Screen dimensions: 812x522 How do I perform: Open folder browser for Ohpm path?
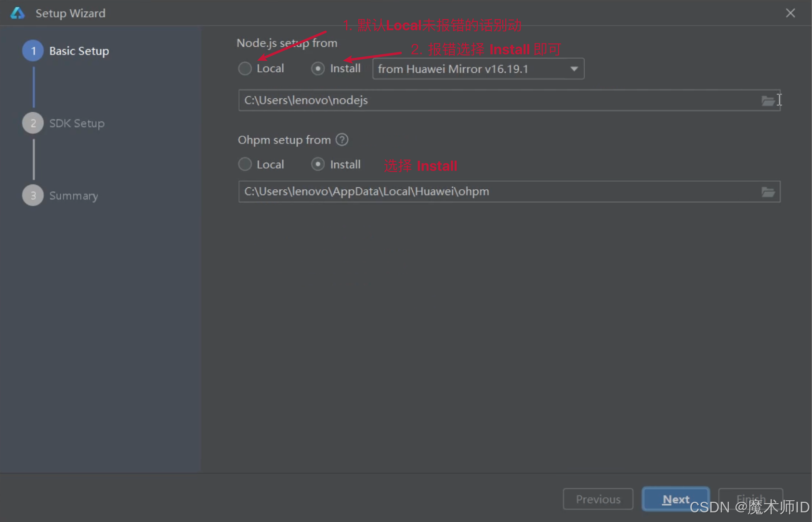[768, 192]
